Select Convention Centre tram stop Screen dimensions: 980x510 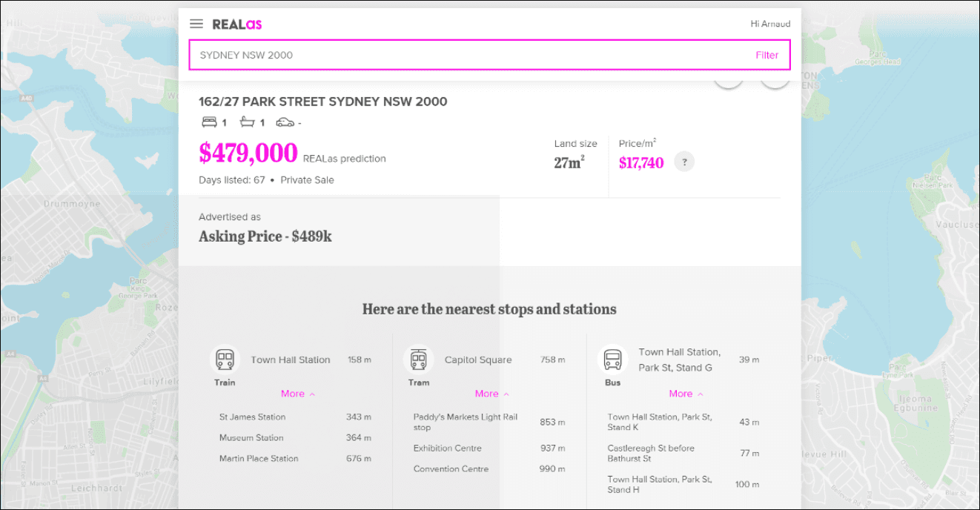coord(451,468)
